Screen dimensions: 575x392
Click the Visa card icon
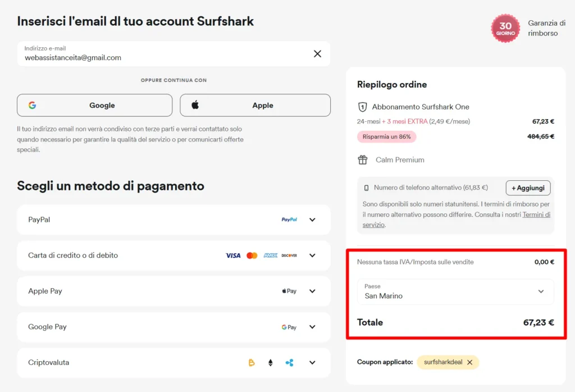click(x=234, y=255)
